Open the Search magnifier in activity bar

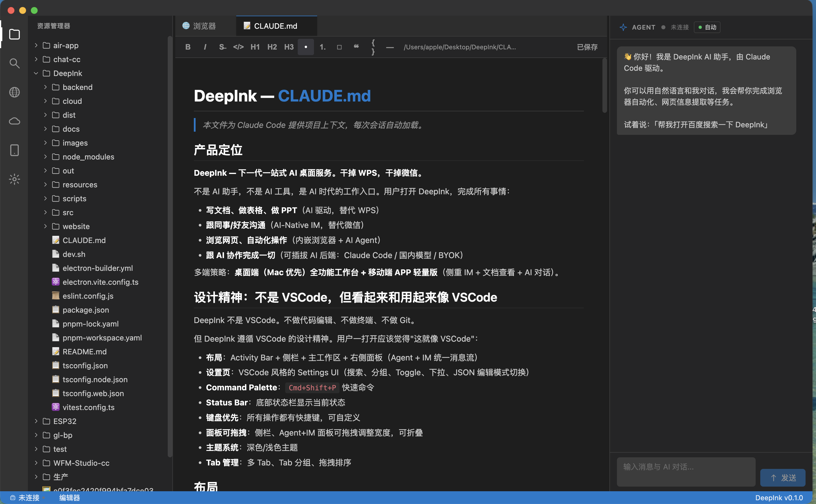pyautogui.click(x=14, y=63)
